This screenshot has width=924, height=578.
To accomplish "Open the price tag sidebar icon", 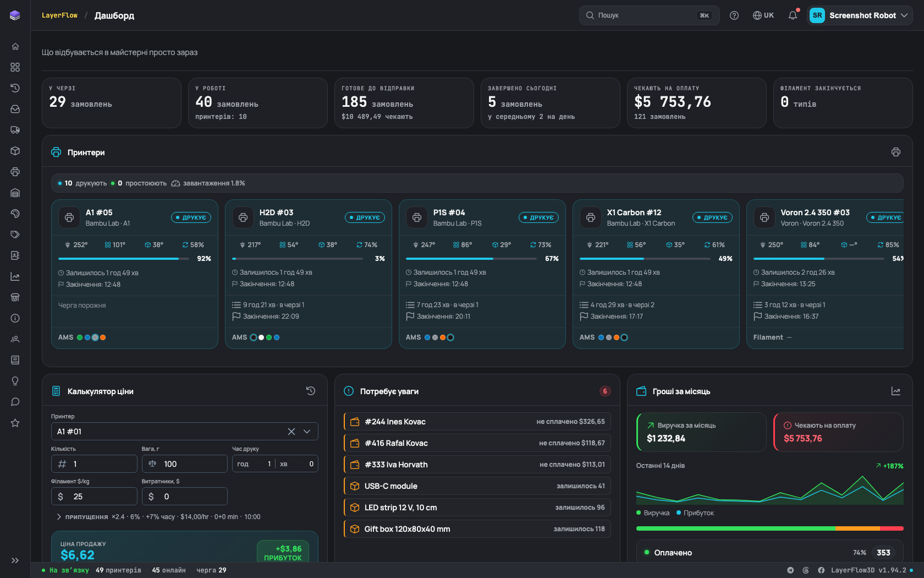I will (15, 235).
